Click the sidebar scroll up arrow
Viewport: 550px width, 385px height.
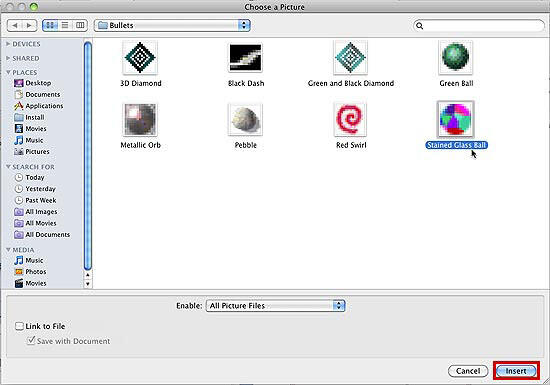(x=88, y=275)
